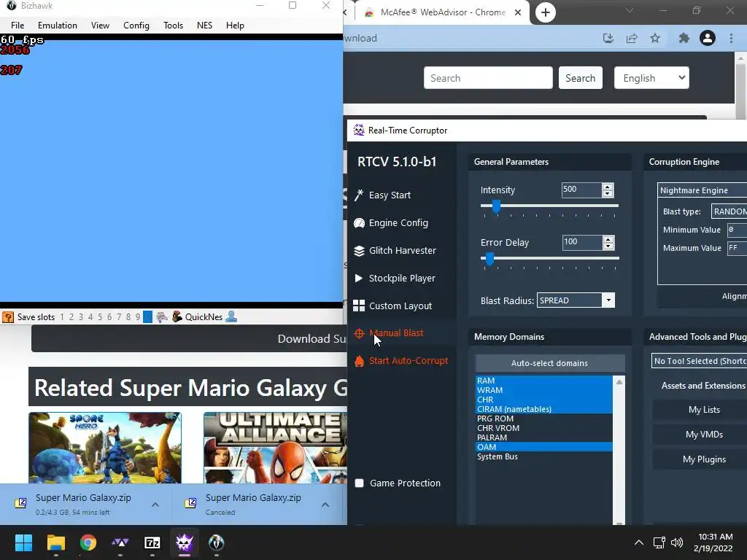Click the Glitch Harvester layers icon
This screenshot has width=747, height=560.
coord(359,251)
